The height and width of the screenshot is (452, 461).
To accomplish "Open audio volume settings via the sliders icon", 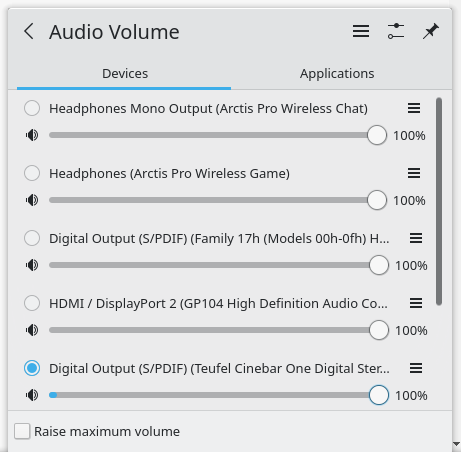I will (396, 31).
